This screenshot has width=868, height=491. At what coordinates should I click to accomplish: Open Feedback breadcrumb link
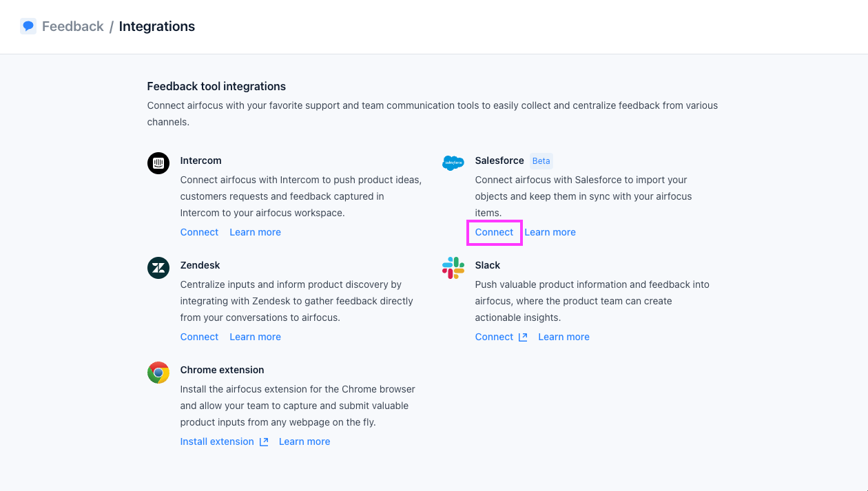pyautogui.click(x=73, y=26)
